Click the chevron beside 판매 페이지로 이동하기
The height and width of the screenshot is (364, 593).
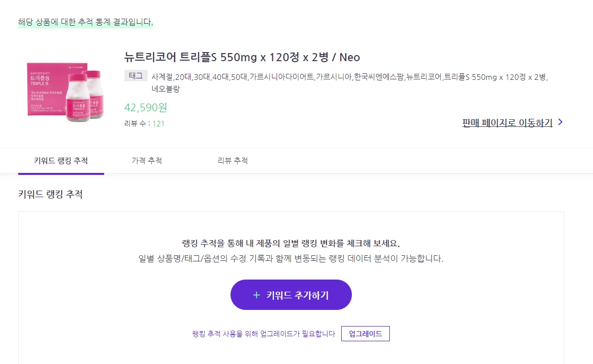coord(560,122)
